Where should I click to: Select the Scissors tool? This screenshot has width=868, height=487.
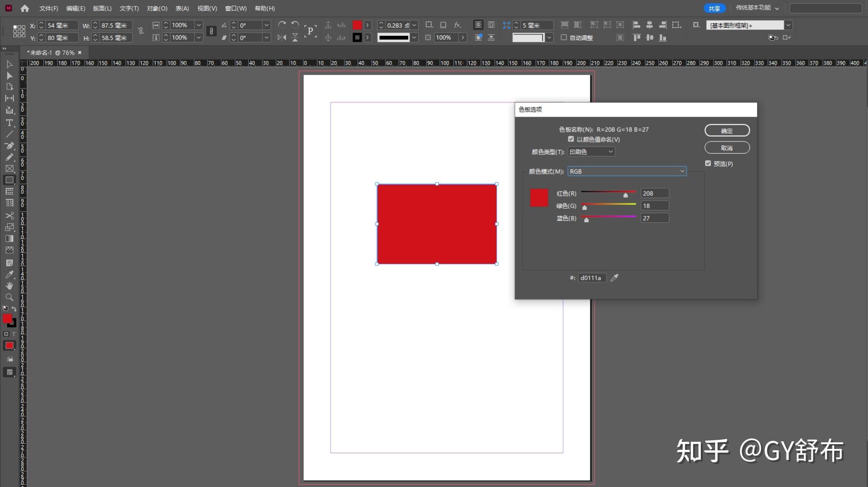(x=9, y=216)
